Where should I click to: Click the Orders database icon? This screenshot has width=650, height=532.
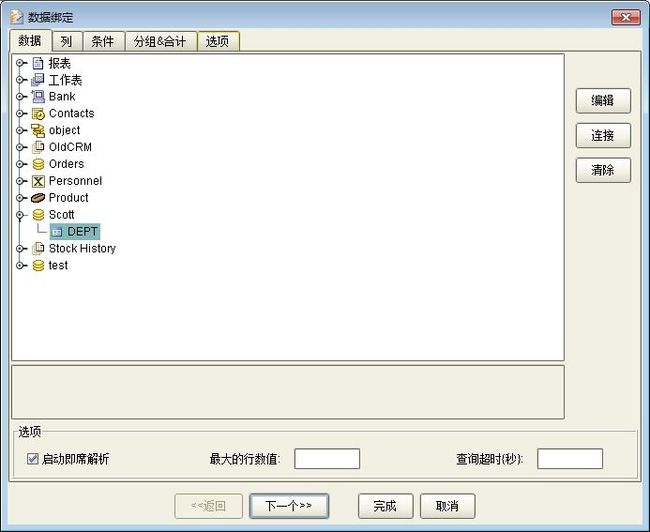(x=38, y=164)
